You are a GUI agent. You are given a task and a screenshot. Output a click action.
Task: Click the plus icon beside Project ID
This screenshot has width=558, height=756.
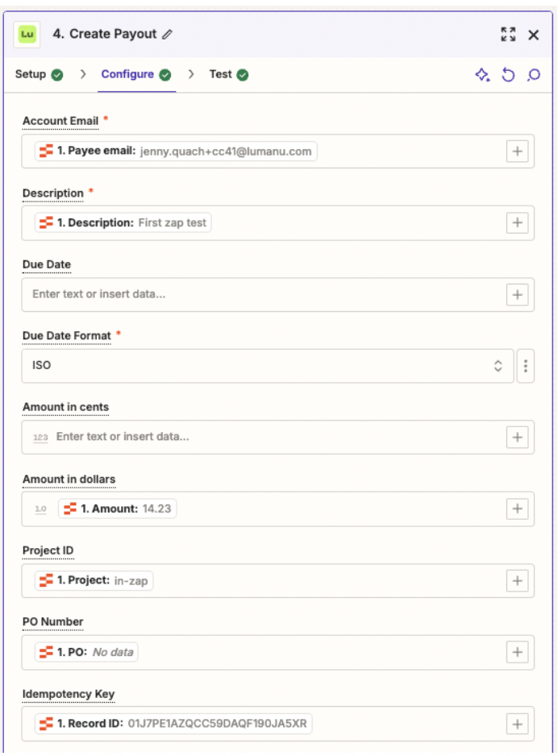517,580
